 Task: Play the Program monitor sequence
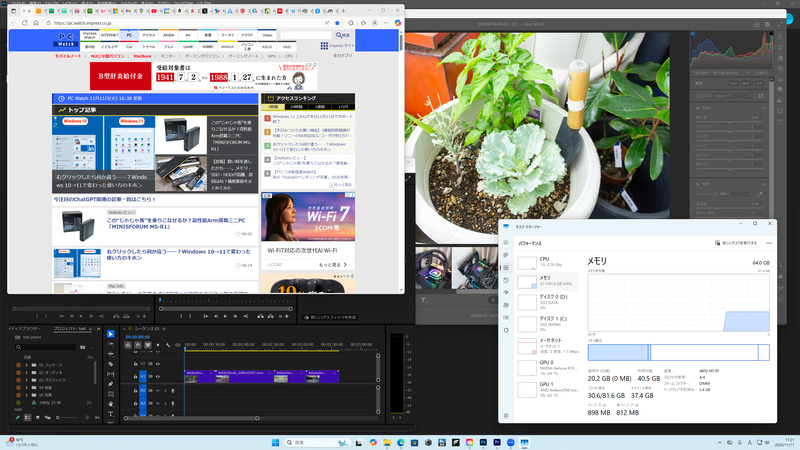point(226,316)
